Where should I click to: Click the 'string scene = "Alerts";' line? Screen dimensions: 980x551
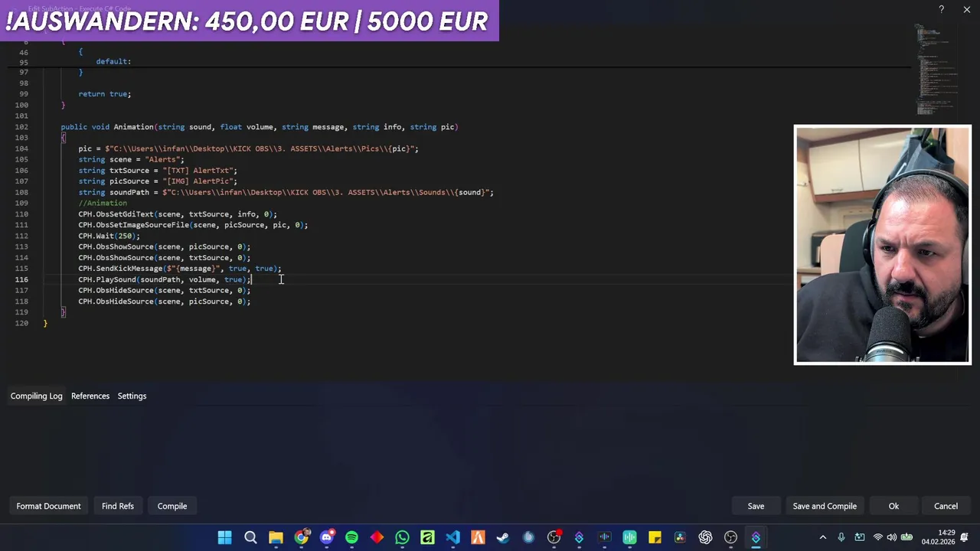pyautogui.click(x=131, y=159)
